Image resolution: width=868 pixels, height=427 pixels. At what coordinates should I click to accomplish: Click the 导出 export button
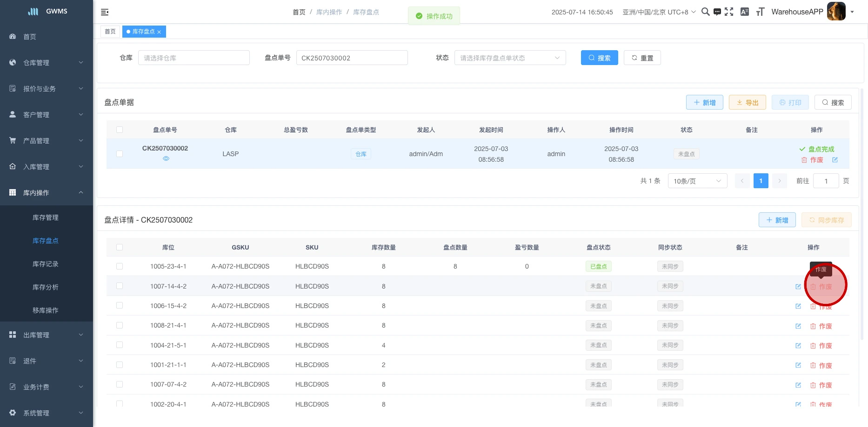(747, 103)
